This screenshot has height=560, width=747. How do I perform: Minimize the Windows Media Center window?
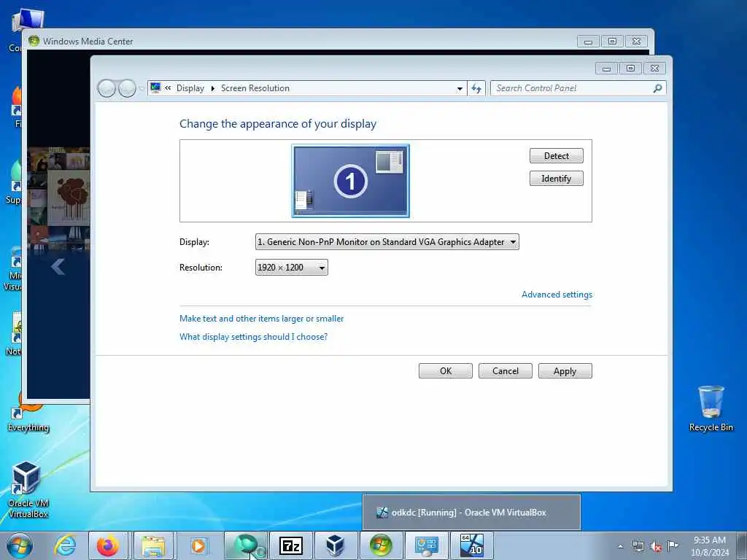point(589,42)
